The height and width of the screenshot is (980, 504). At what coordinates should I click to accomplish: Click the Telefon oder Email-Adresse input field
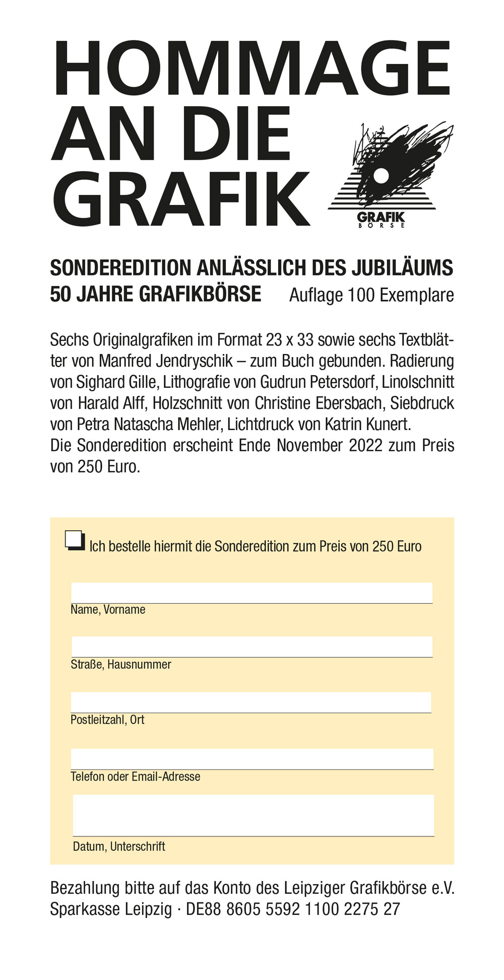point(251,759)
